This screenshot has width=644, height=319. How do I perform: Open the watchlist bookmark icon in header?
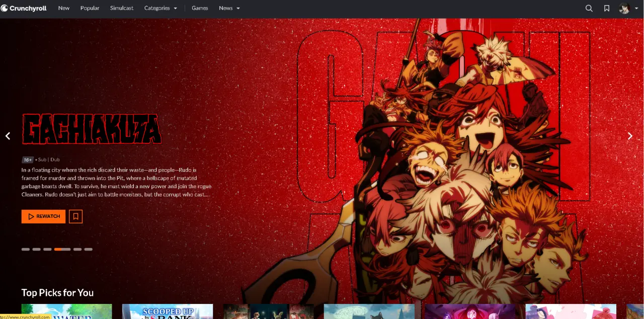(607, 8)
